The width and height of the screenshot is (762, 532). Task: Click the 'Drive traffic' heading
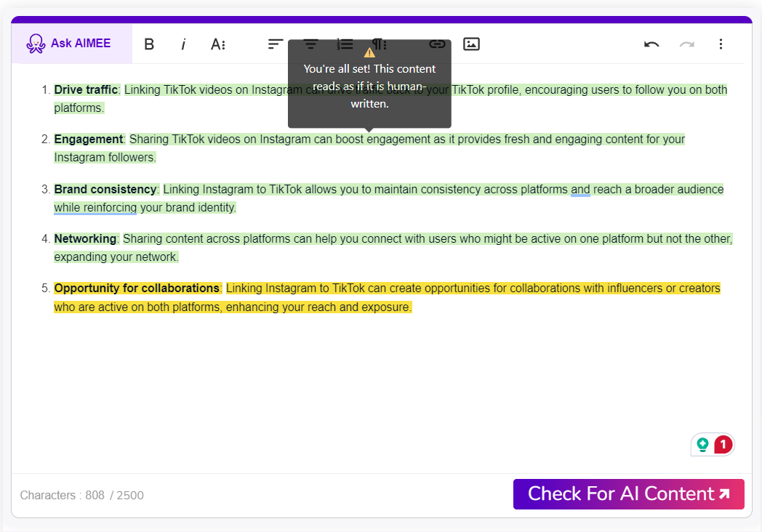[86, 90]
